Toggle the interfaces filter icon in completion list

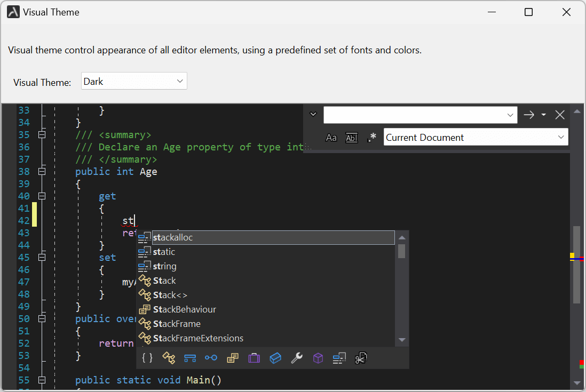[211, 358]
